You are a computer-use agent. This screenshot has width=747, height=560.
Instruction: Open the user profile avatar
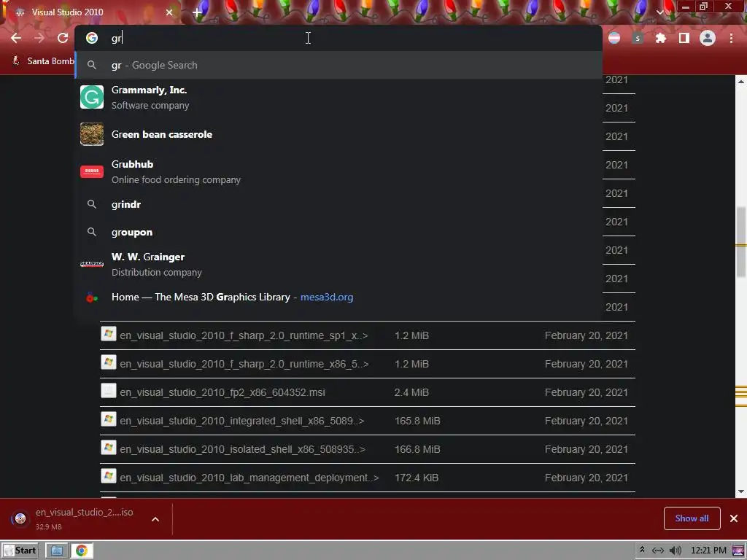coord(708,38)
